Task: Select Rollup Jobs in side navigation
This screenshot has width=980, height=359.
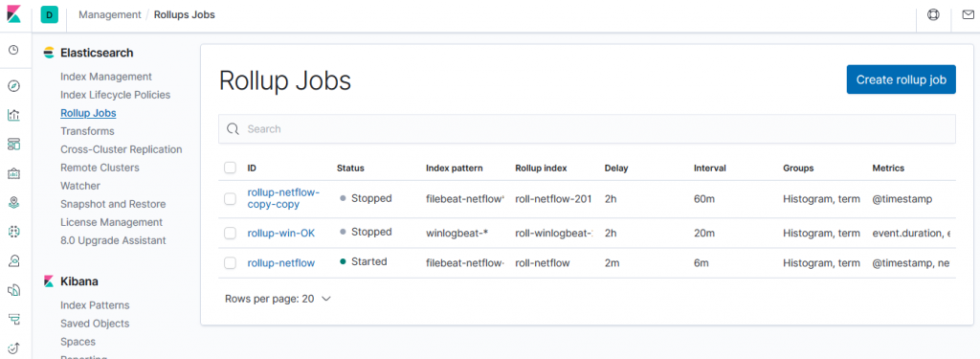Action: point(88,113)
